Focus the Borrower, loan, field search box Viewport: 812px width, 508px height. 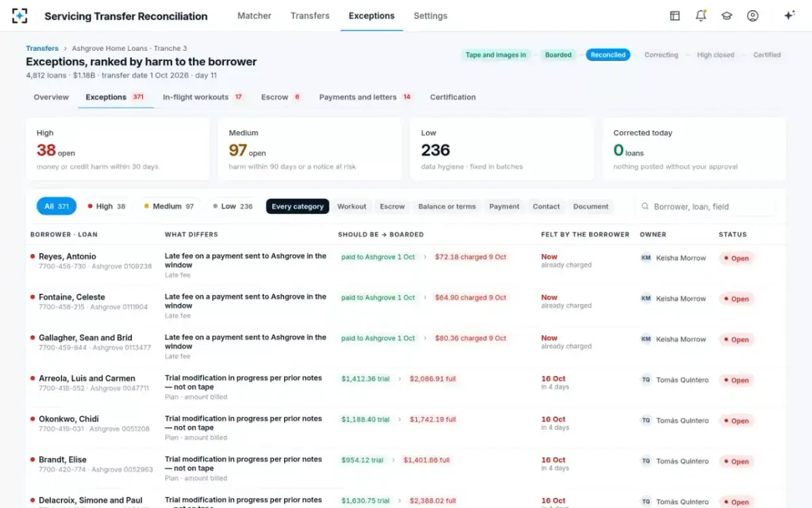[x=706, y=207]
